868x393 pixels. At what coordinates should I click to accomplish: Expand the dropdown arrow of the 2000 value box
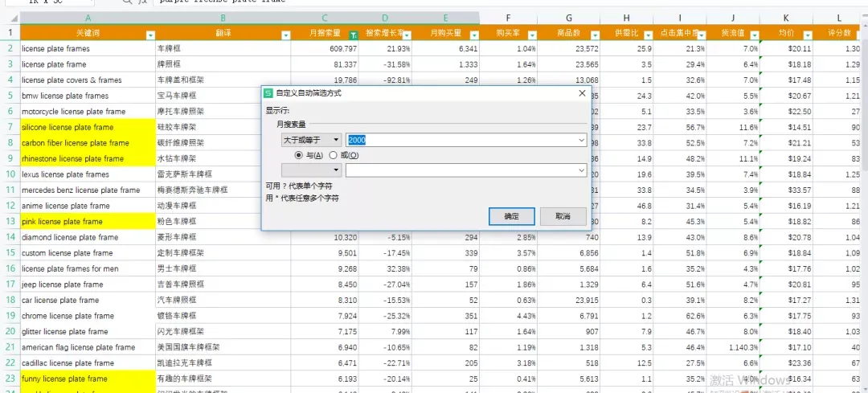click(581, 140)
